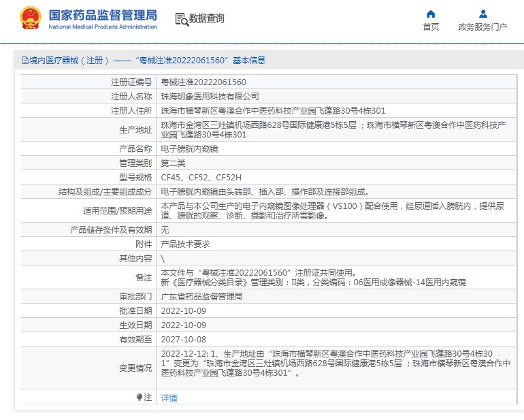Select attachment value 产品技术要求
The width and height of the screenshot is (524, 420).
click(186, 244)
